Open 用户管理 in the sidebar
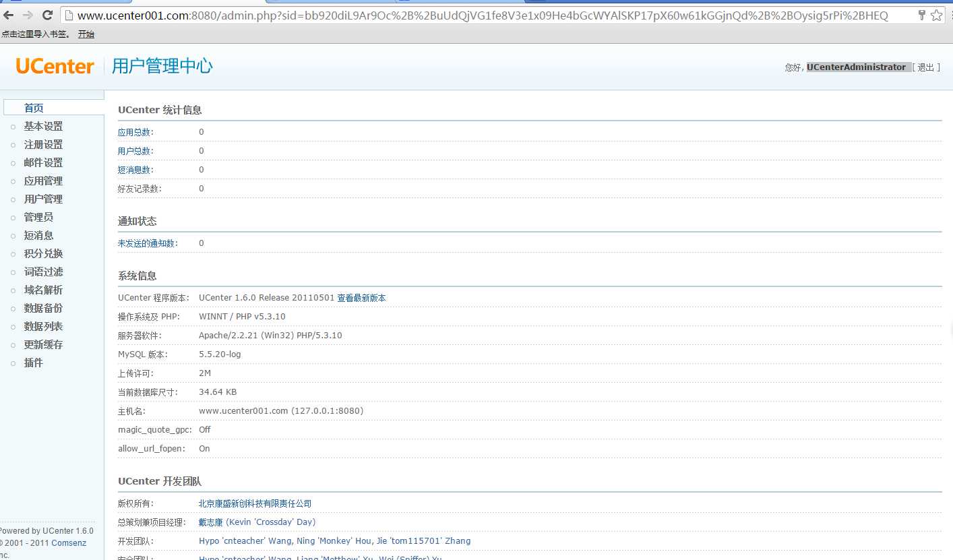953x560 pixels. tap(43, 199)
